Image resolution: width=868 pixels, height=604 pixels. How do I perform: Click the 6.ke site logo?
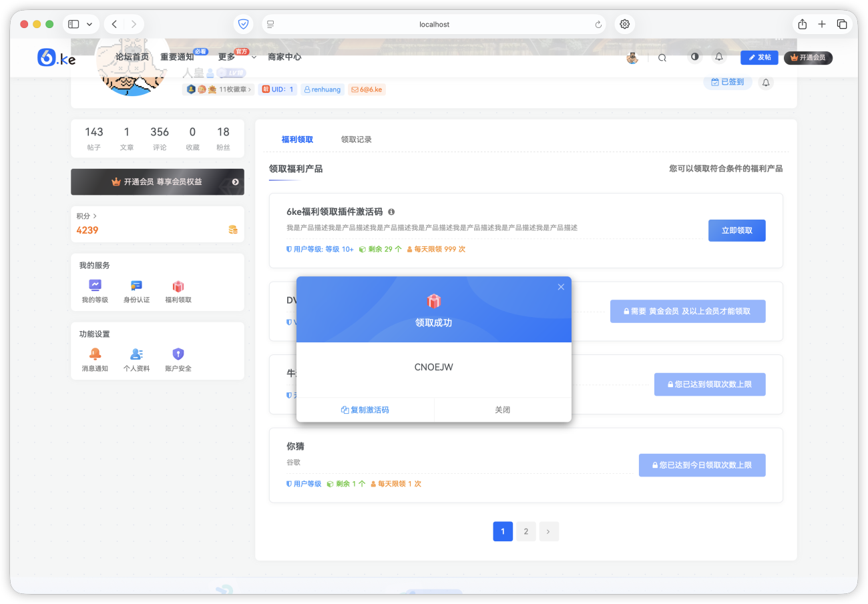[x=56, y=57]
